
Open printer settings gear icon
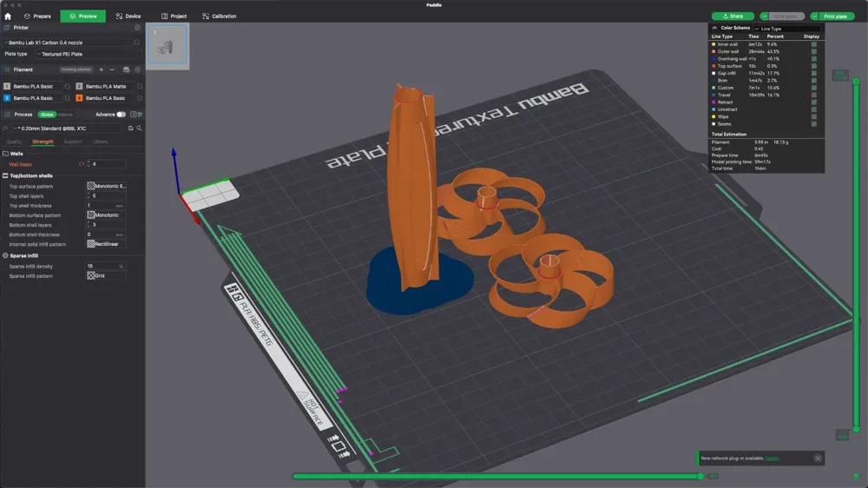[137, 28]
